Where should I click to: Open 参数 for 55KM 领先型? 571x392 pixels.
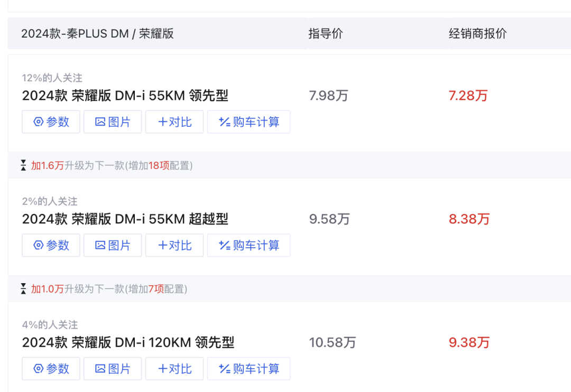[x=51, y=122]
